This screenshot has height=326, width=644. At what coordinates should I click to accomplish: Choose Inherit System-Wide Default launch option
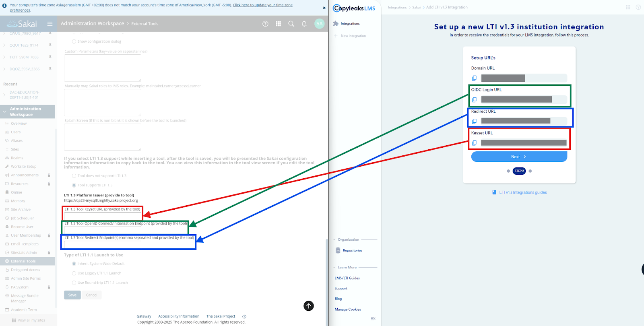(74, 264)
